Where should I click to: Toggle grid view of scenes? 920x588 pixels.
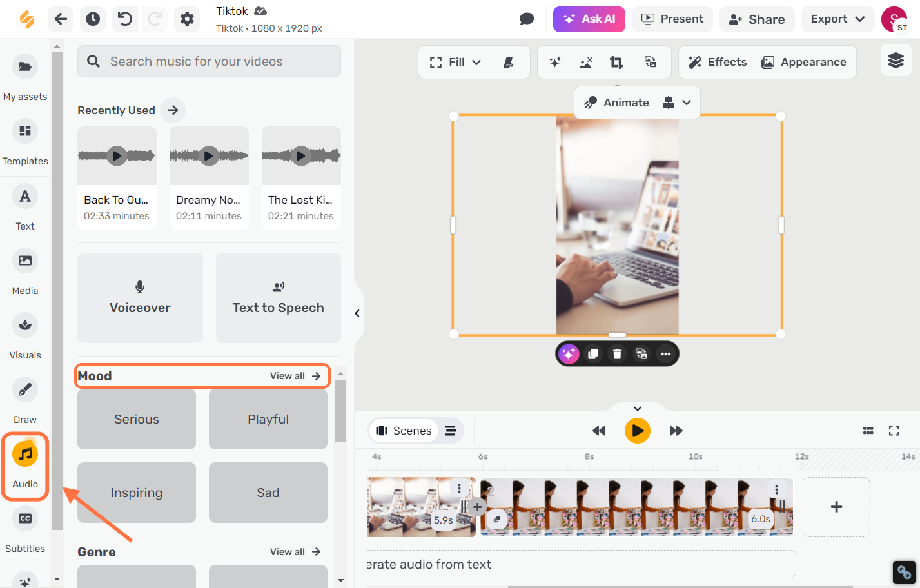[x=868, y=431]
